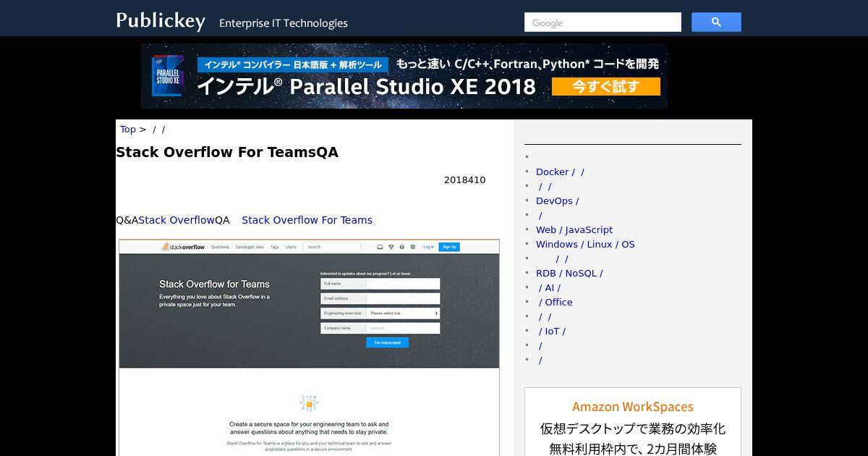Open the Stack Overflow link in article
This screenshot has width=868, height=456.
[176, 220]
